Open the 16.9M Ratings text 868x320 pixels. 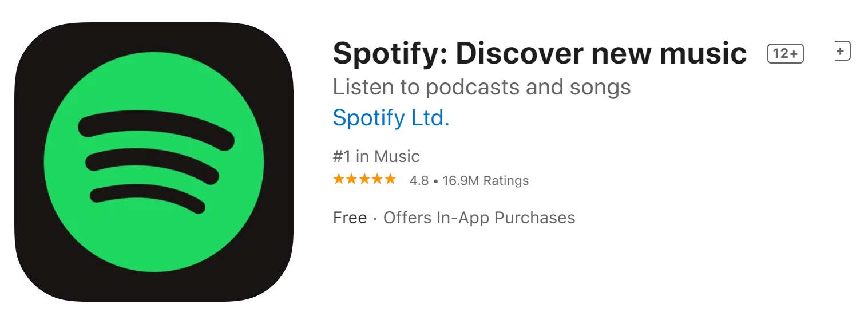485,181
